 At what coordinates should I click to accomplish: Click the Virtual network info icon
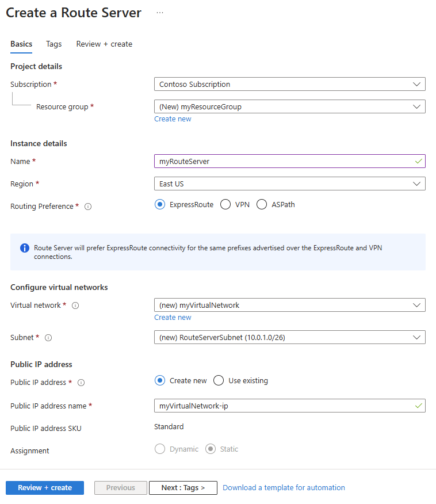coord(75,306)
